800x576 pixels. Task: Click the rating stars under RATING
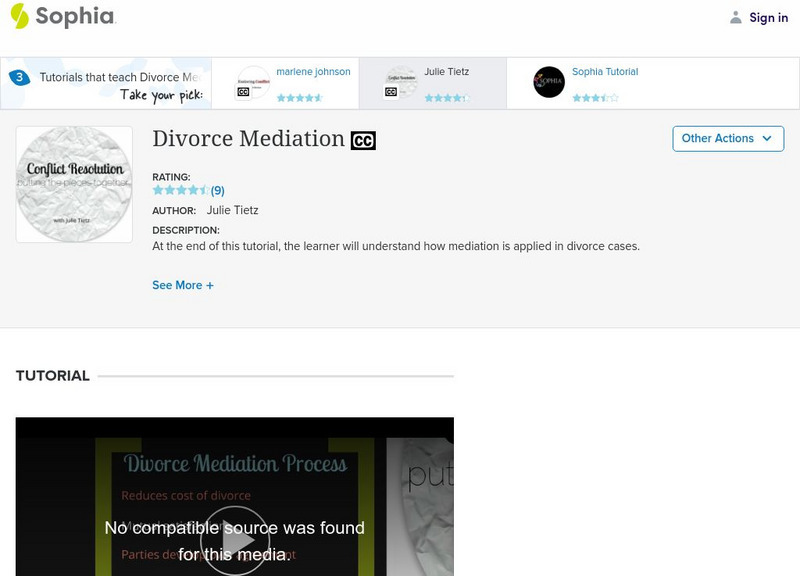click(181, 190)
